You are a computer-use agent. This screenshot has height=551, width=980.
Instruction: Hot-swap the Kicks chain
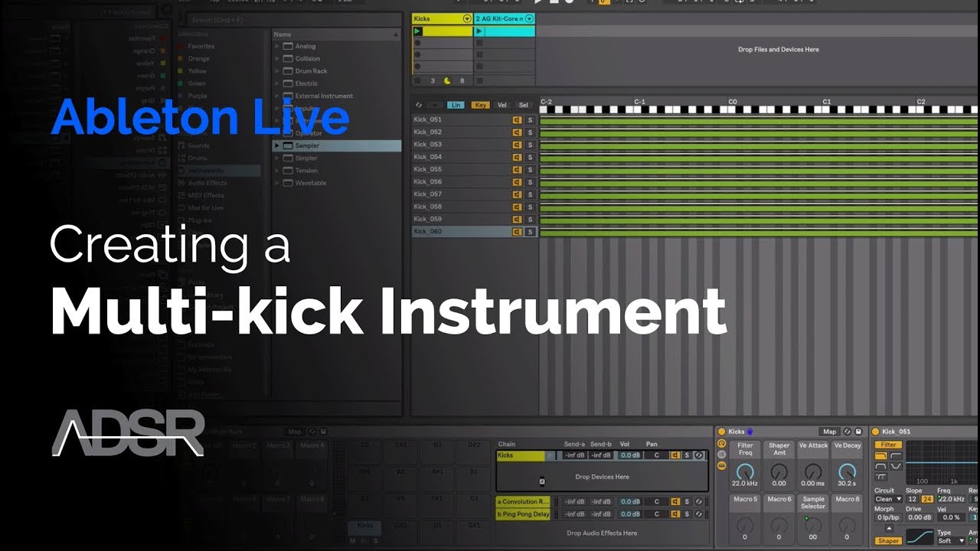(x=699, y=455)
